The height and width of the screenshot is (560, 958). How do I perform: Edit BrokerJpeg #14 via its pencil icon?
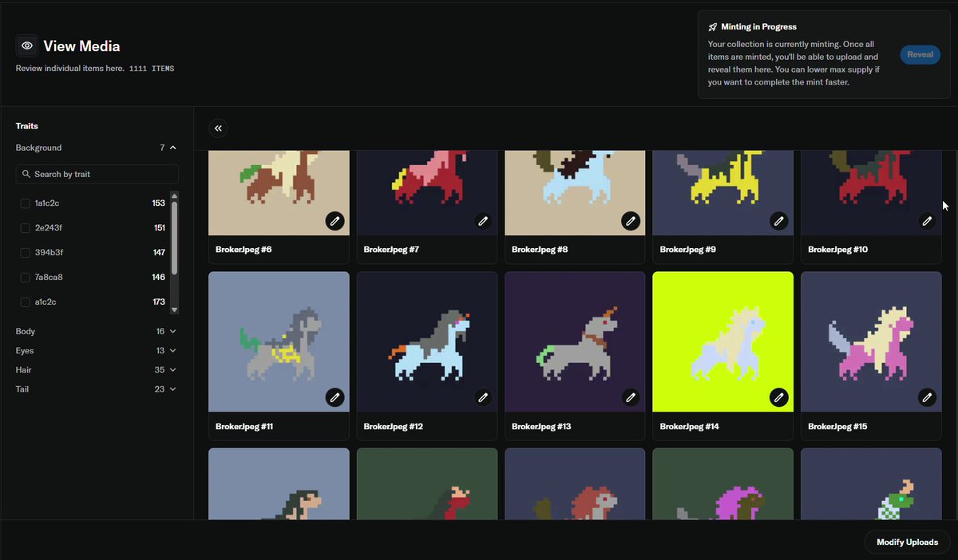point(779,396)
